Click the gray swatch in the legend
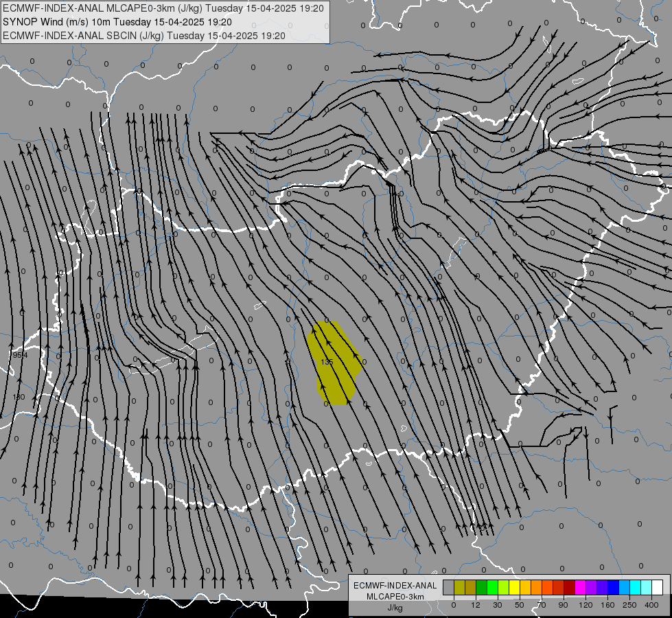The width and height of the screenshot is (672, 618). (x=448, y=587)
